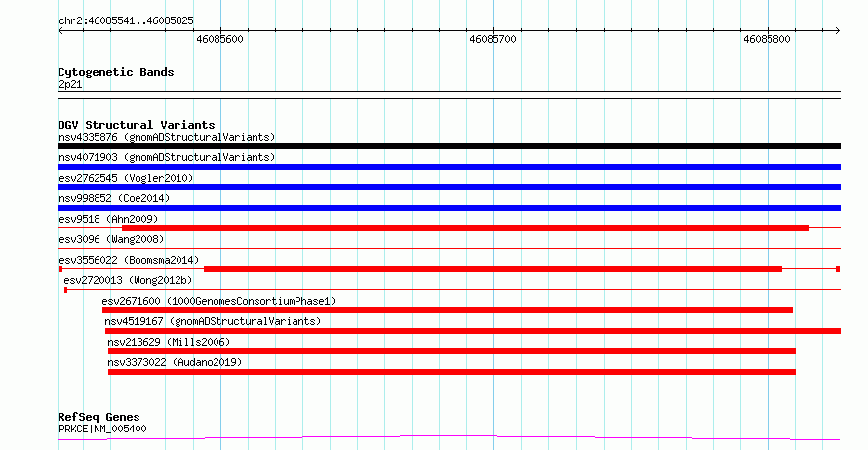Click the left arrowhead of the ruler
Viewport: 868px width, 450px height.
60,31
